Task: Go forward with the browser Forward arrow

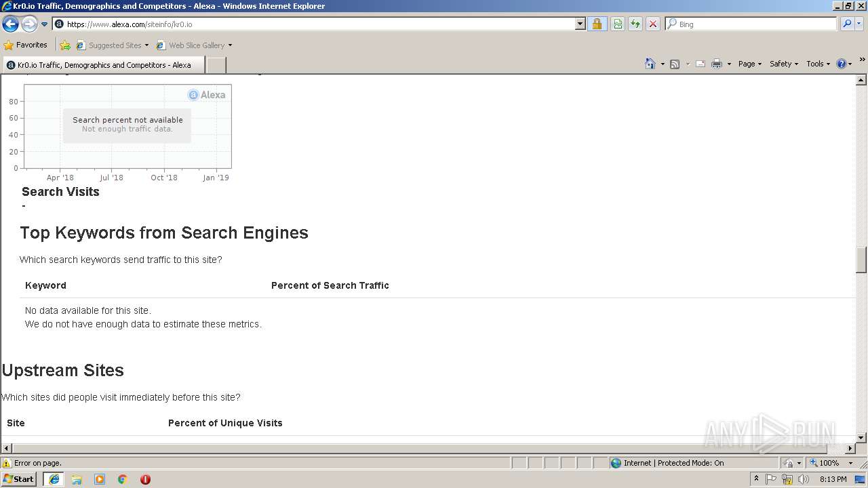Action: tap(28, 24)
